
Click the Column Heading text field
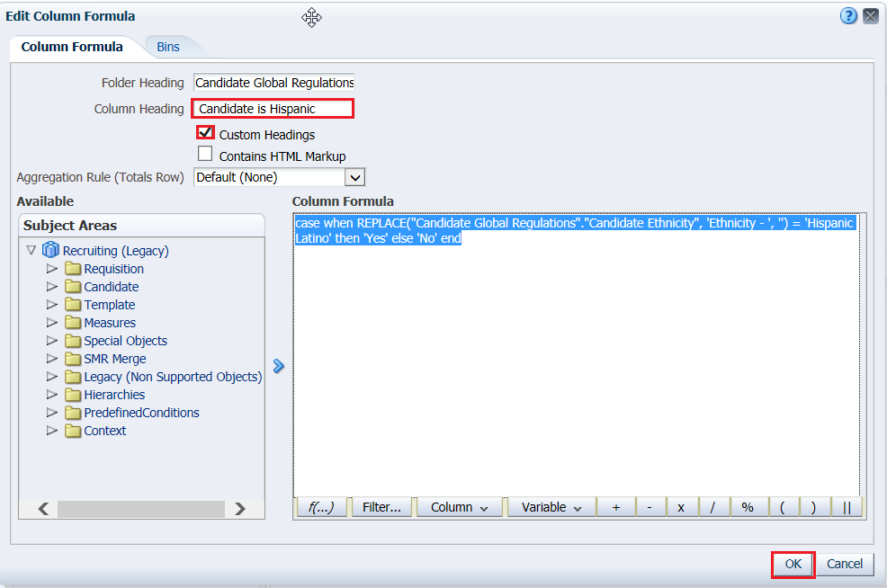tap(273, 109)
